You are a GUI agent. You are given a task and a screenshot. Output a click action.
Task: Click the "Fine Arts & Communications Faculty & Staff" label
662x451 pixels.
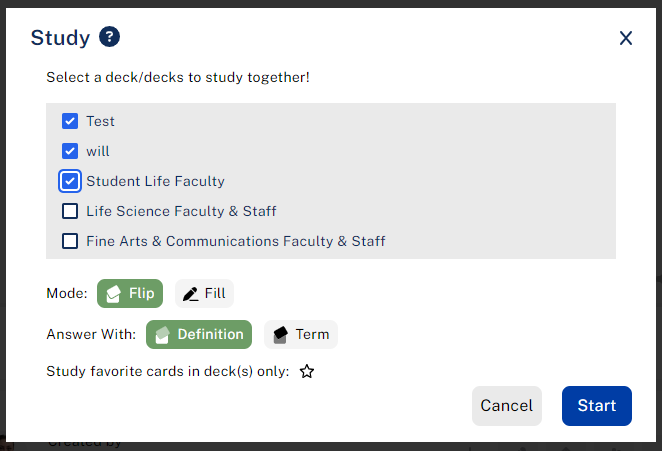tap(236, 241)
